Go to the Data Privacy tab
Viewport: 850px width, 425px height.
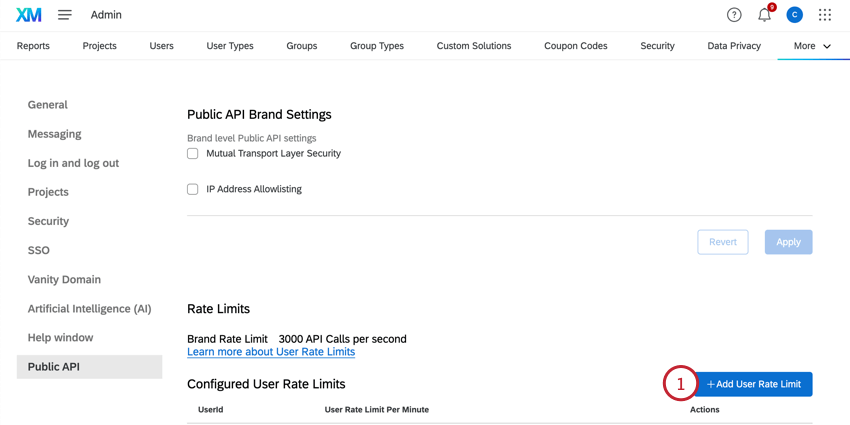click(734, 46)
